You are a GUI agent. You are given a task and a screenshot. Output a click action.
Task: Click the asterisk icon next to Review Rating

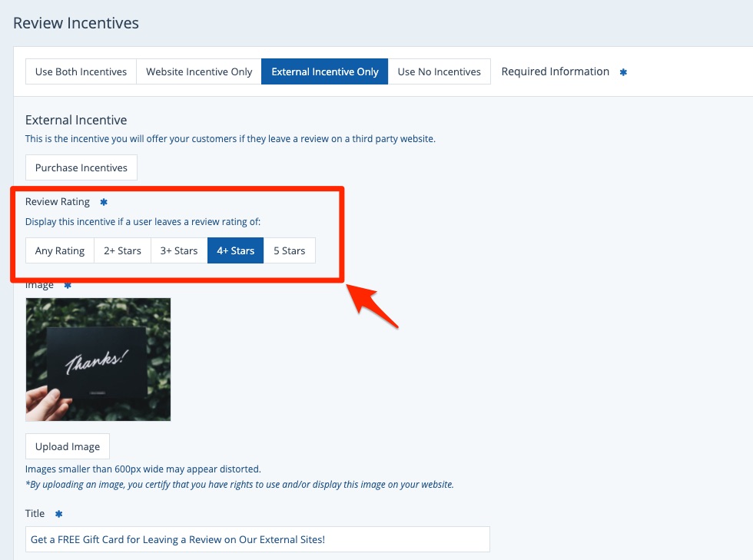coord(104,202)
